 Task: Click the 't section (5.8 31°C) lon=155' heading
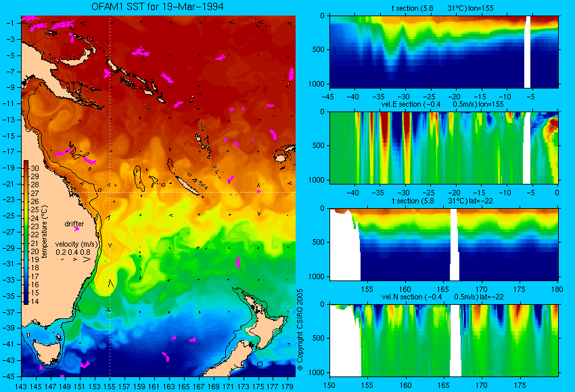point(442,8)
